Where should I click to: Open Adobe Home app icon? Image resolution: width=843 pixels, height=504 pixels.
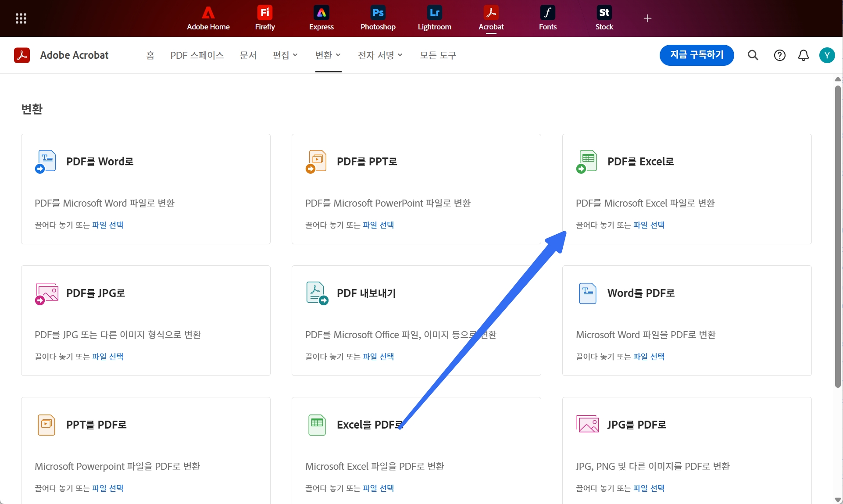pyautogui.click(x=208, y=18)
